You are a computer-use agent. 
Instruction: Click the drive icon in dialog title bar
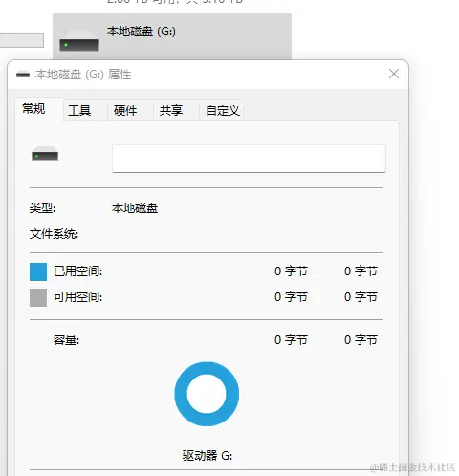pos(23,75)
